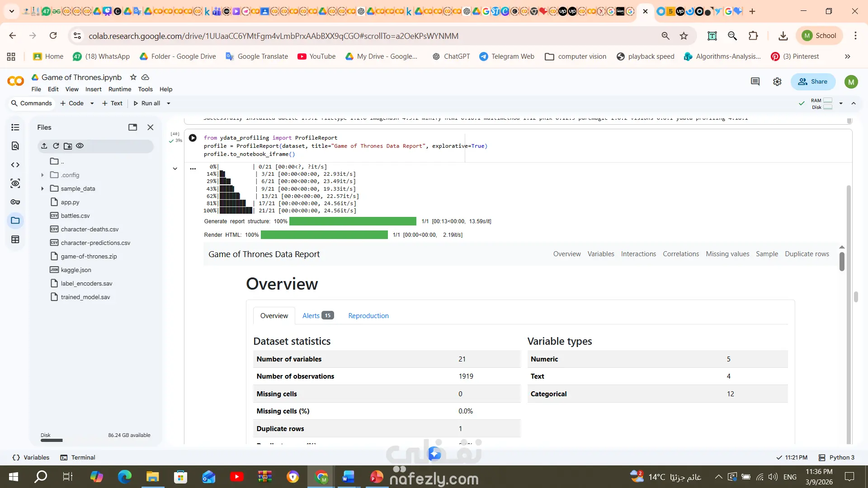
Task: Open the table of contents sidebar icon
Action: [15, 127]
